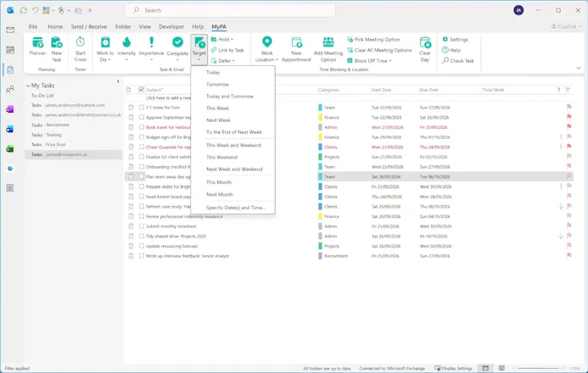Choose This Week from the Target menu
This screenshot has width=588, height=373.
click(232, 109)
